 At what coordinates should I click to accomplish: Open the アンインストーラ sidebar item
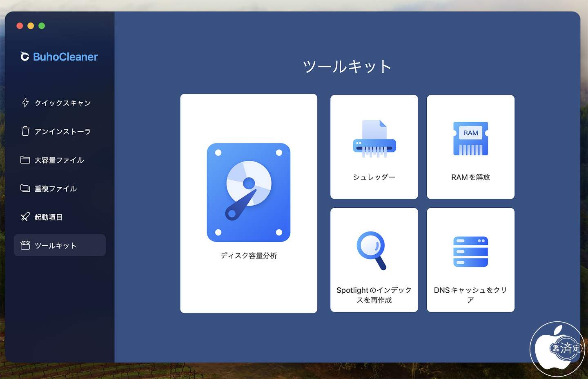(60, 131)
